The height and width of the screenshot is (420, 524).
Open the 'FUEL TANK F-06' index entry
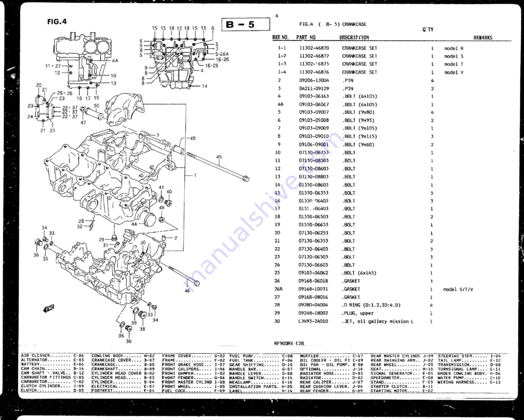tap(261, 360)
